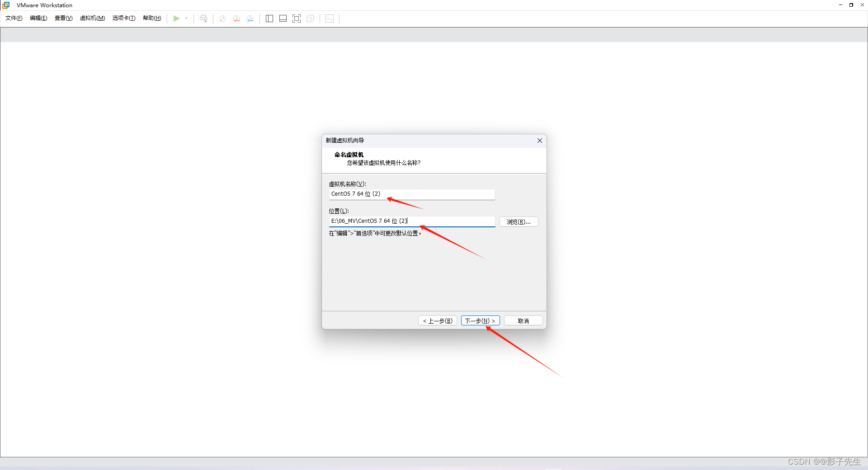This screenshot has width=868, height=470.
Task: Open the 选项卡(T) menu
Action: (124, 18)
